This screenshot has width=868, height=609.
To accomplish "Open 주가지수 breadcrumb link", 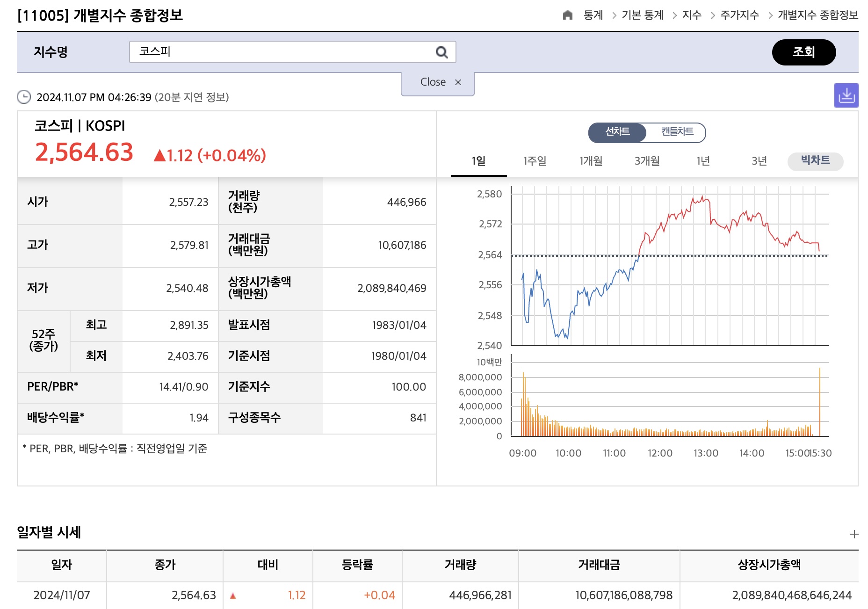I will point(739,15).
